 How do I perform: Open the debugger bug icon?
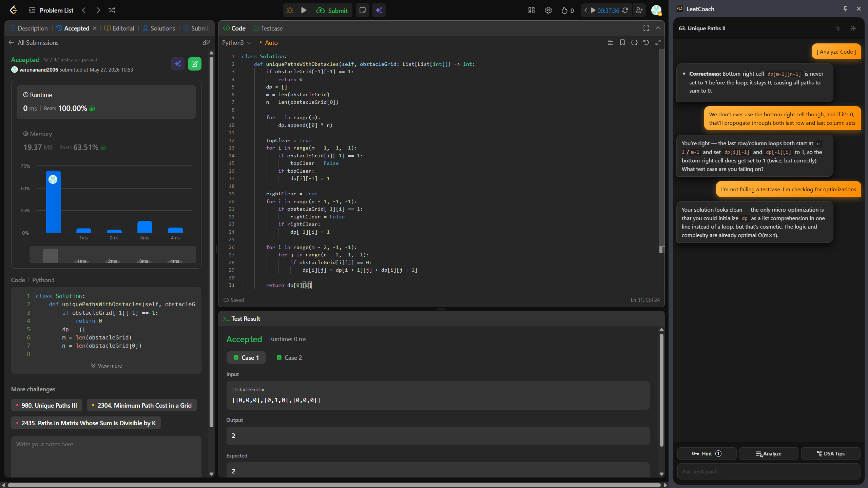click(290, 11)
